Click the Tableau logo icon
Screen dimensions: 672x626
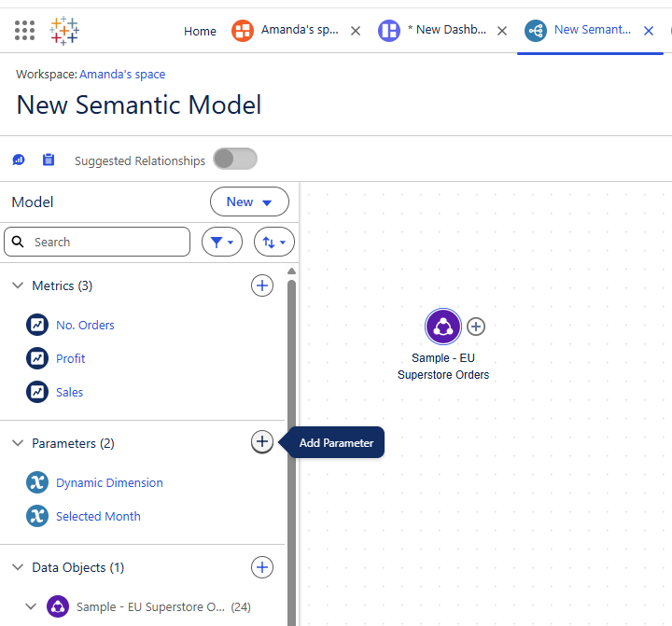[64, 31]
